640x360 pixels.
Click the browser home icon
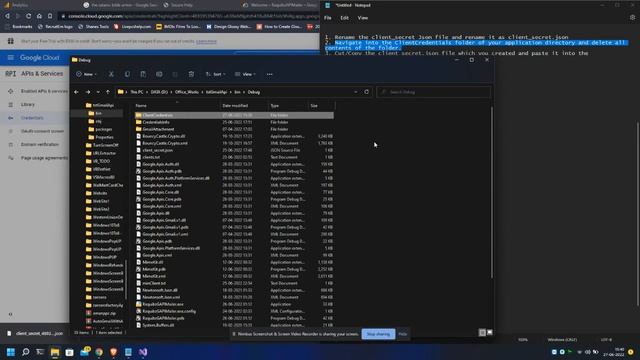[39, 16]
